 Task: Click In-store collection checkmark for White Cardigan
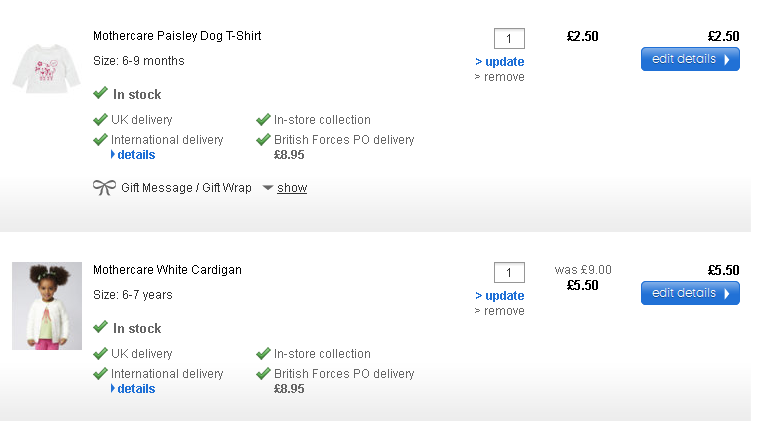pyautogui.click(x=264, y=354)
